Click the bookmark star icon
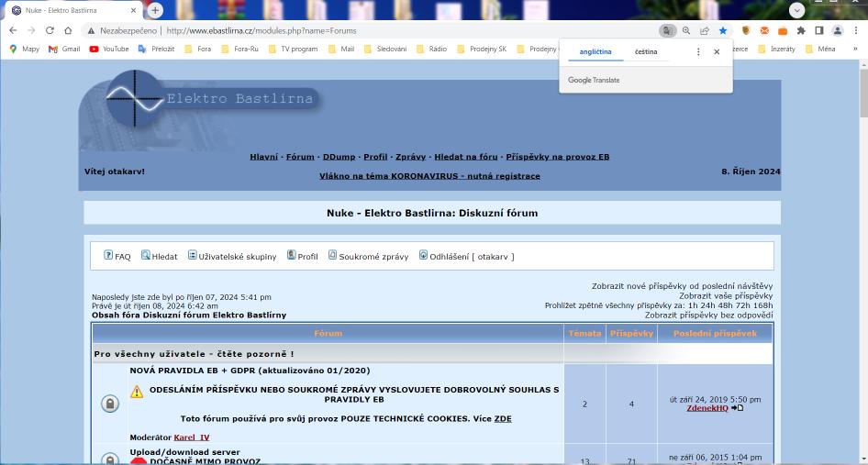Image resolution: width=868 pixels, height=465 pixels. tap(723, 30)
